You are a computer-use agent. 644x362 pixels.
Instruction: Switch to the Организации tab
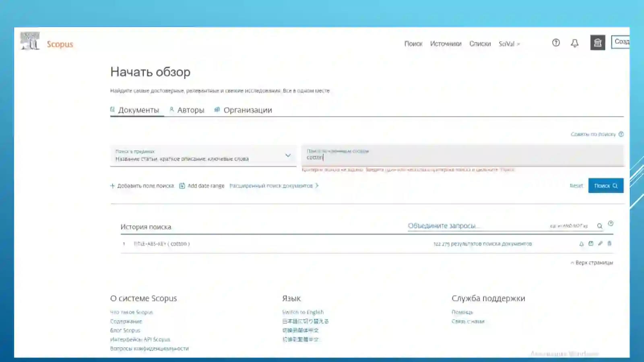pyautogui.click(x=243, y=110)
